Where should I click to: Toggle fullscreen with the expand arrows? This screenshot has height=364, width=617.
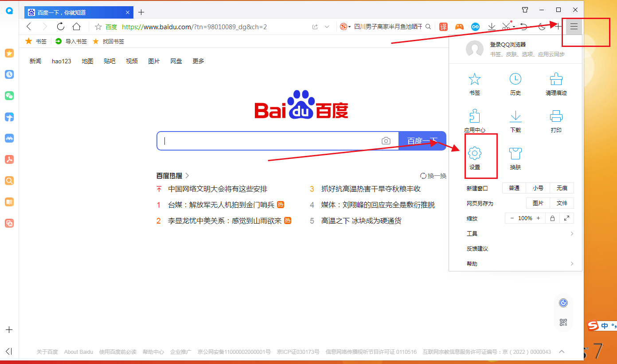pyautogui.click(x=566, y=218)
